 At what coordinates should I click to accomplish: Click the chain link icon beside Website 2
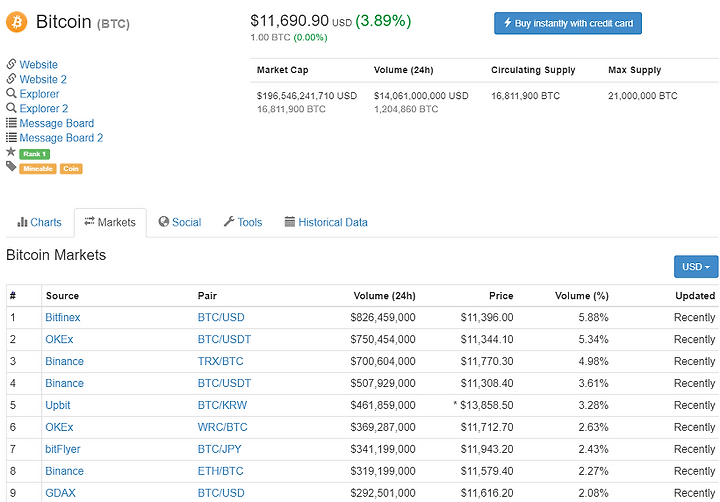coord(11,79)
